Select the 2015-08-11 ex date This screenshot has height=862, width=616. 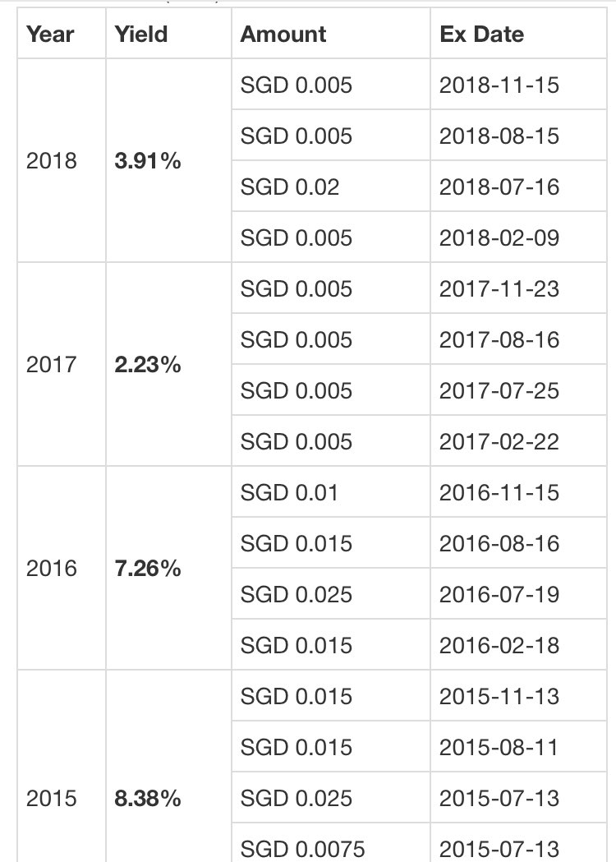(x=499, y=748)
